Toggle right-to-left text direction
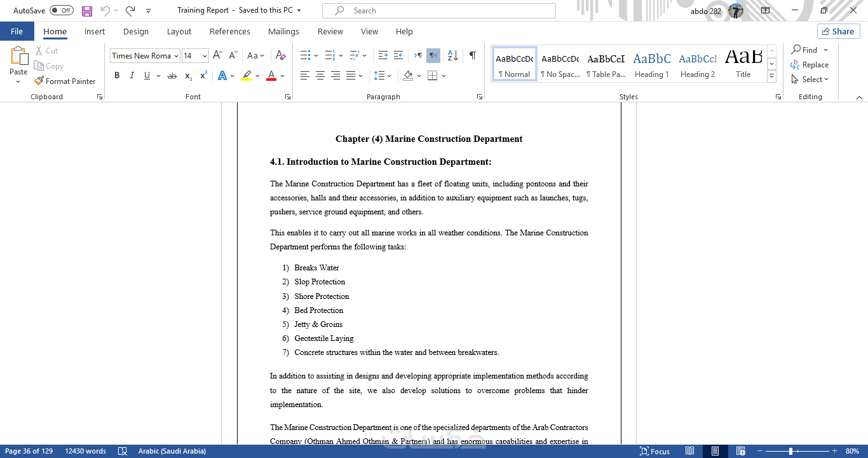The height and width of the screenshot is (458, 868). click(x=433, y=55)
